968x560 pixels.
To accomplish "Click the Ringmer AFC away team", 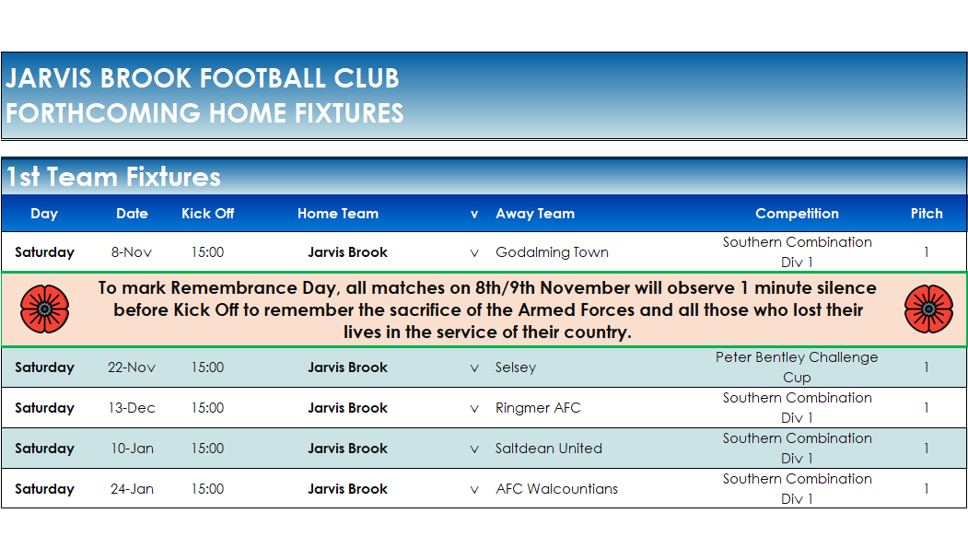I will [x=538, y=408].
